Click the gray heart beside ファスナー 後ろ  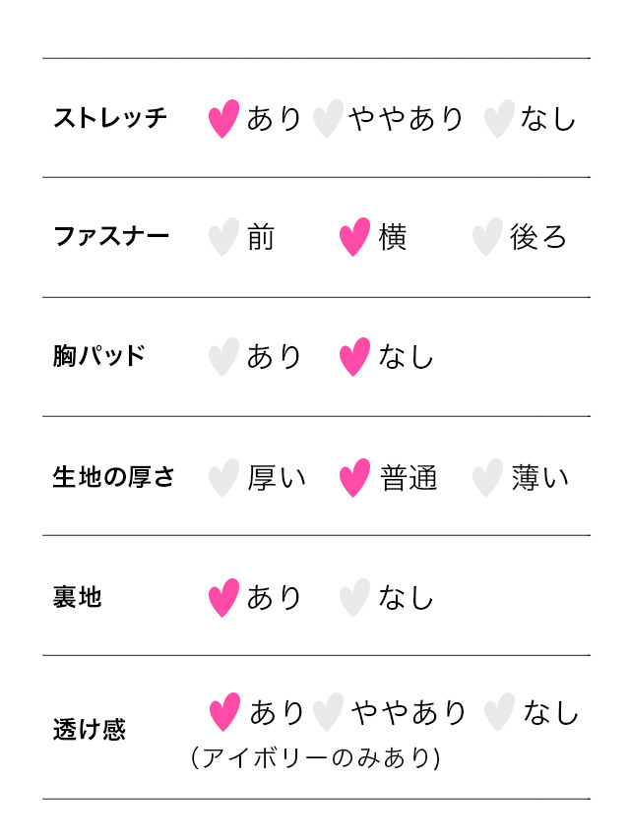click(x=487, y=237)
